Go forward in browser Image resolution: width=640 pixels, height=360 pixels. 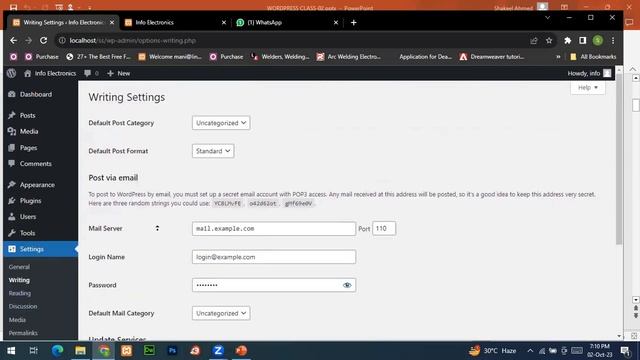(x=28, y=40)
